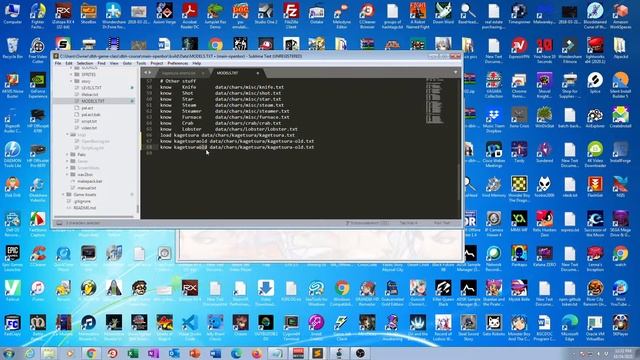Go to next tab using right arrow
This screenshot has height=360, width=640.
pyautogui.click(x=150, y=73)
